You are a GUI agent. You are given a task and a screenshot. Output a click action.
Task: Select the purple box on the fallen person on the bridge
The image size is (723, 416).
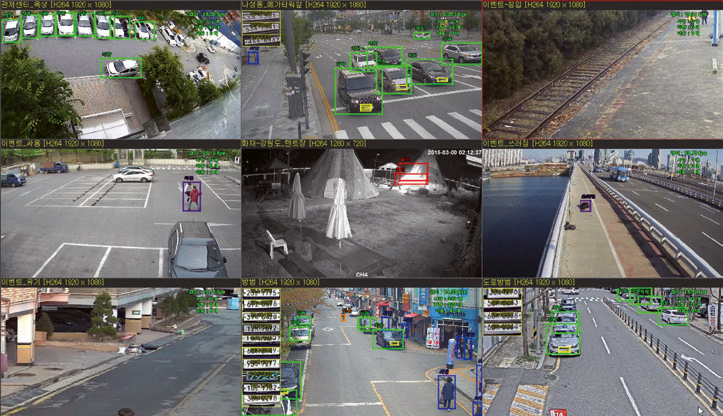[586, 204]
